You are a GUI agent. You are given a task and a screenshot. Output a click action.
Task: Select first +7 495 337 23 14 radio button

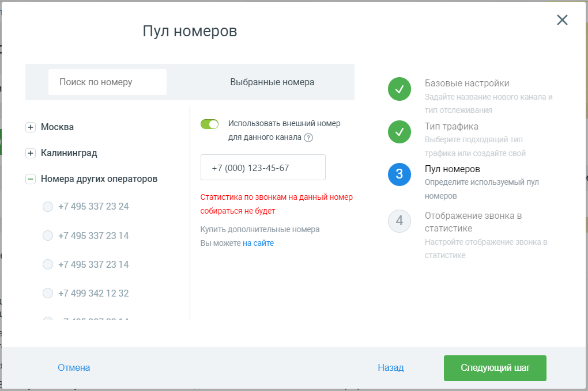48,236
